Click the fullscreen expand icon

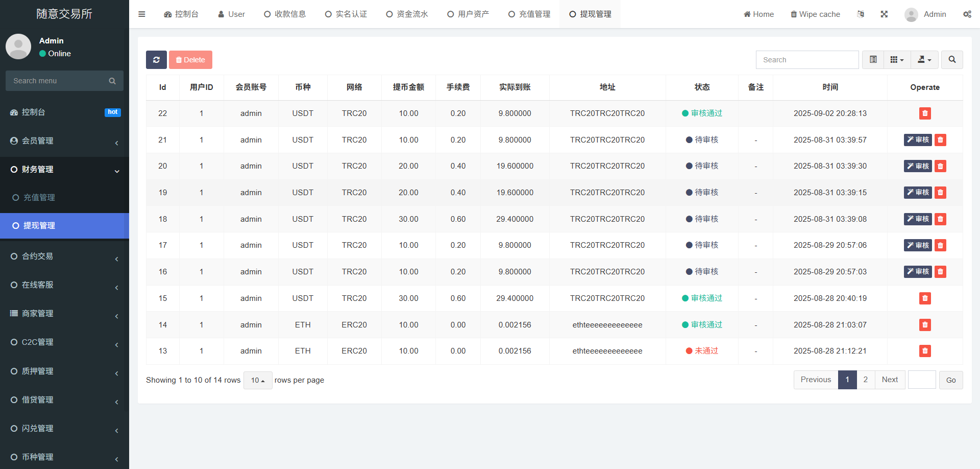click(884, 14)
